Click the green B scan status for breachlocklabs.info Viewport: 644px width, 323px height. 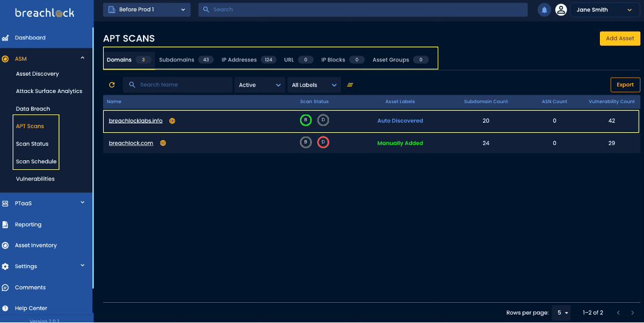[305, 120]
